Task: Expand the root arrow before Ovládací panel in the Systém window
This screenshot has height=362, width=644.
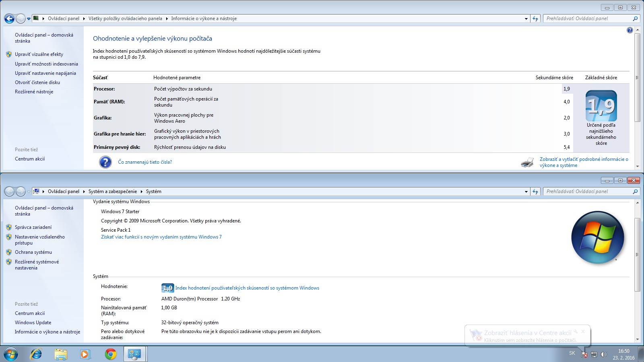Action: click(x=43, y=191)
